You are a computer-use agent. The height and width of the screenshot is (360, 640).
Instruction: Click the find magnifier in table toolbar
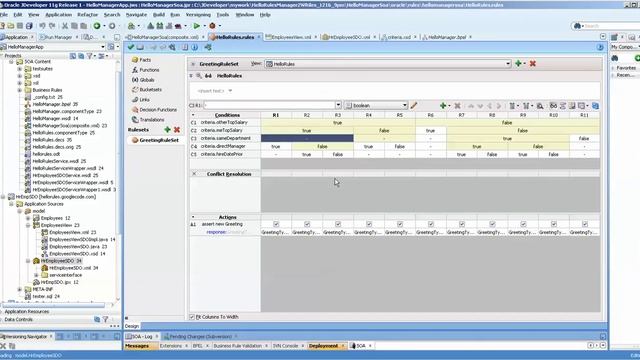pos(540,106)
